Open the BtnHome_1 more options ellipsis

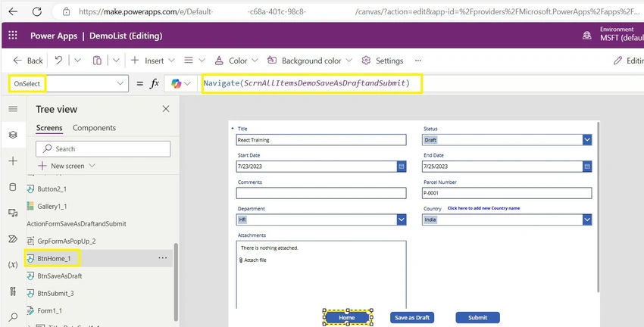coord(163,258)
